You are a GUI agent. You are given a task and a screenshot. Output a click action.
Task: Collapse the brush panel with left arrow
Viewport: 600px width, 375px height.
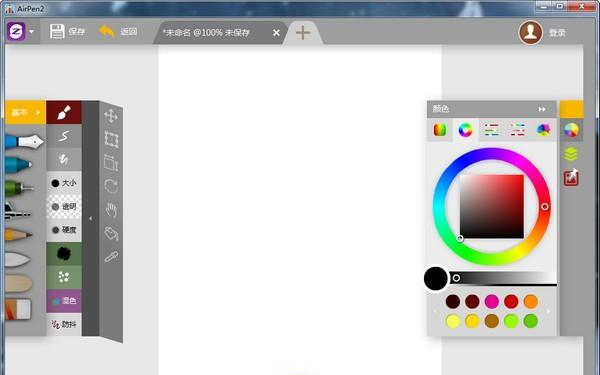click(91, 218)
